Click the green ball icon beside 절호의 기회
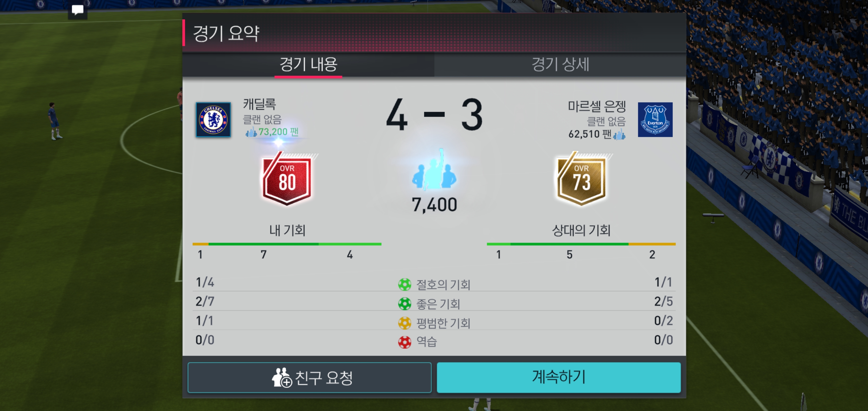This screenshot has width=868, height=411. [404, 284]
